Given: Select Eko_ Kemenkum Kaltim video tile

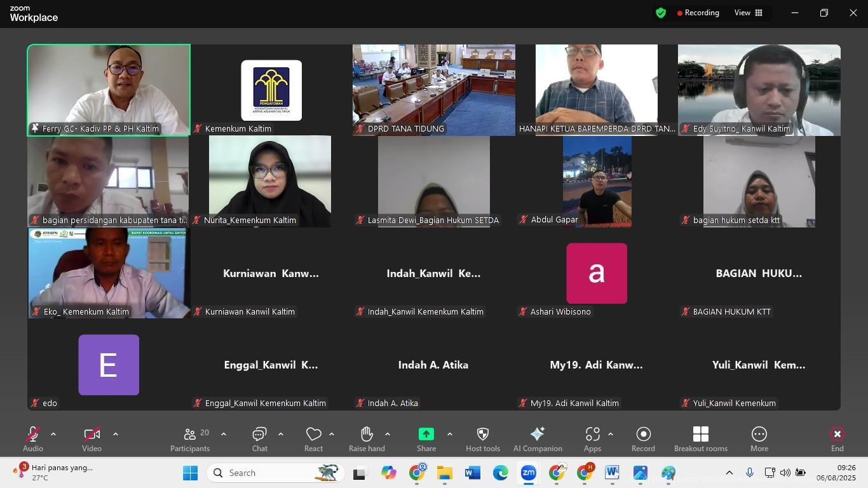Looking at the screenshot, I should 109,273.
